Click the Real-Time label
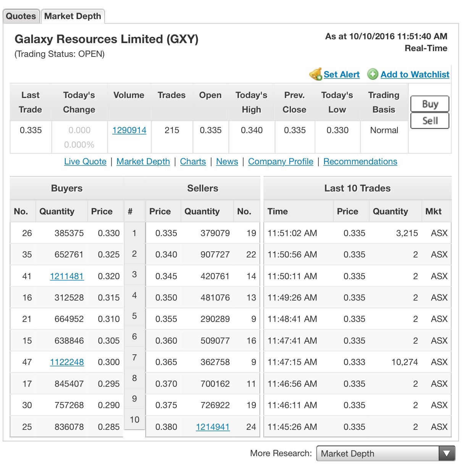The image size is (465, 476). coord(426,48)
